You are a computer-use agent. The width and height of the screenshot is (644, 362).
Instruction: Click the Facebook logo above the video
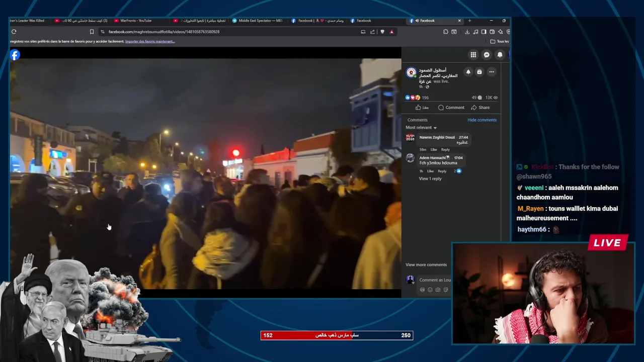15,55
